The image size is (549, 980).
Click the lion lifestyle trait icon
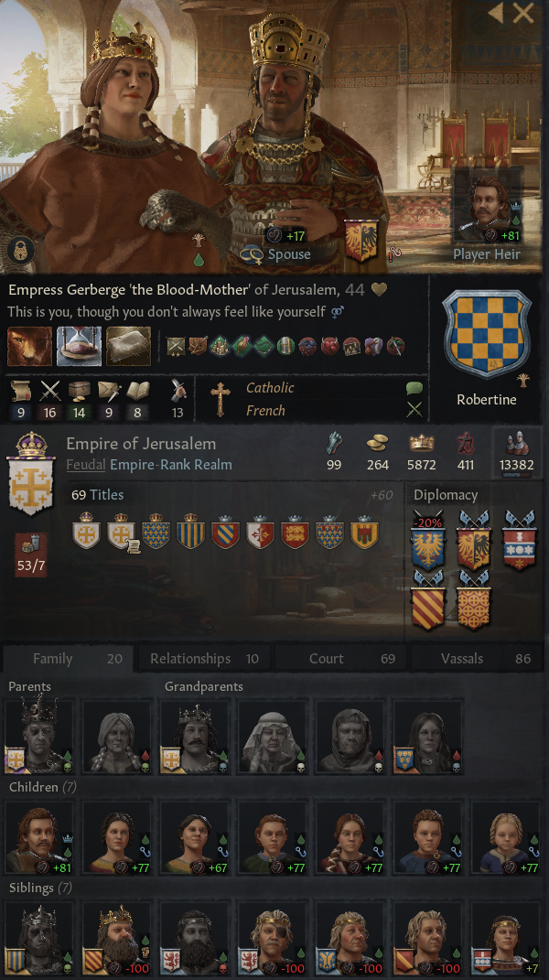point(29,346)
